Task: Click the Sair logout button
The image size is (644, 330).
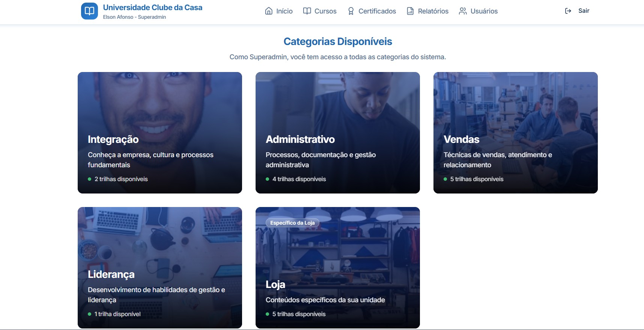Action: [577, 11]
